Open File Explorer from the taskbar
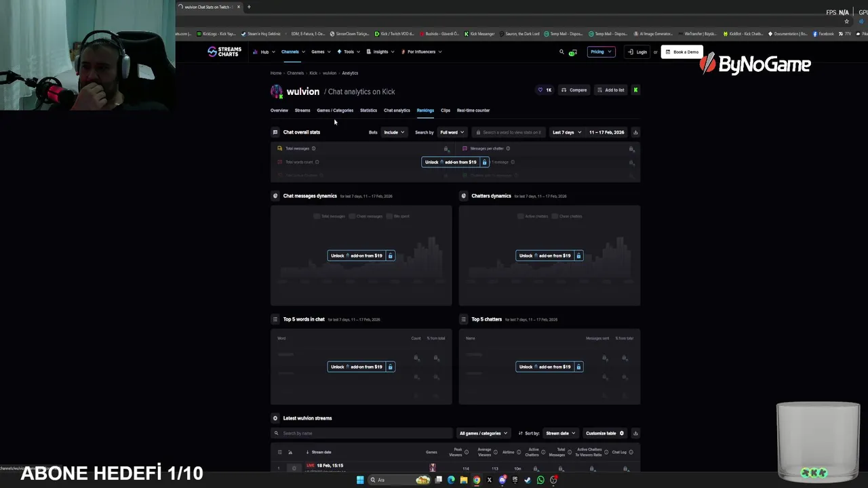868x488 pixels. coord(464,480)
